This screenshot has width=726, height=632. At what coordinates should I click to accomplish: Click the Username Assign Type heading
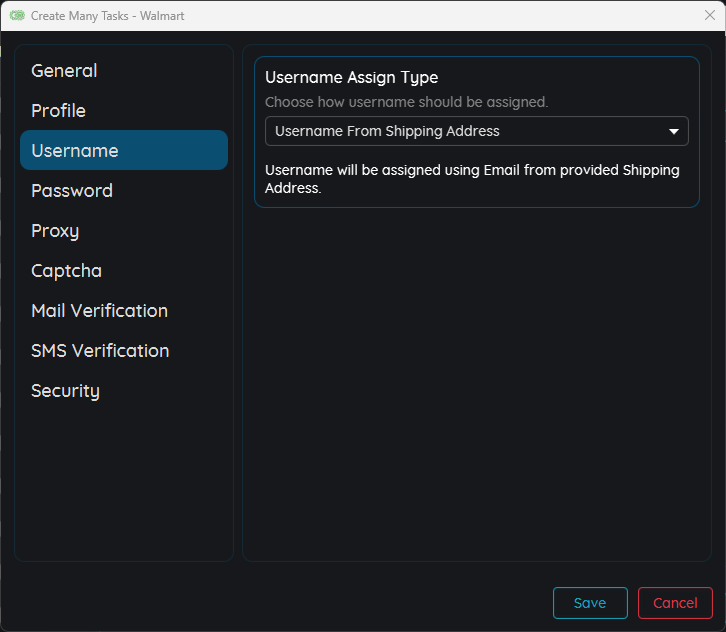pos(352,78)
